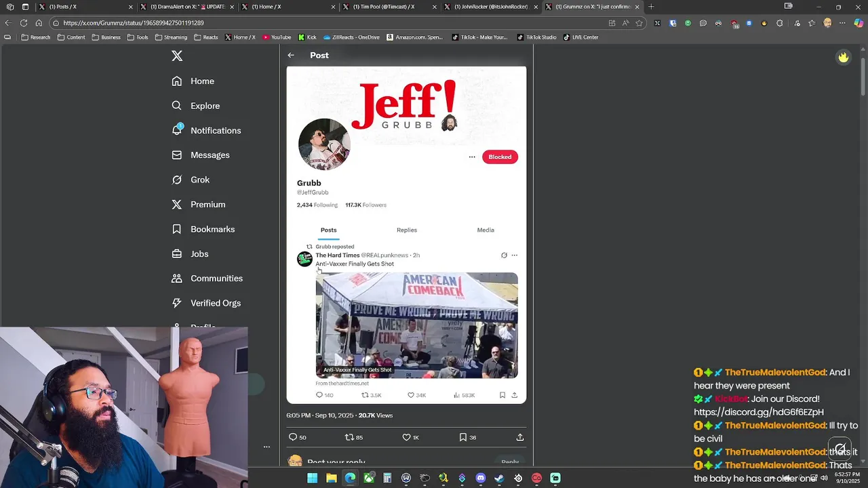Open Calculator from the taskbar
The height and width of the screenshot is (488, 868).
(x=387, y=479)
